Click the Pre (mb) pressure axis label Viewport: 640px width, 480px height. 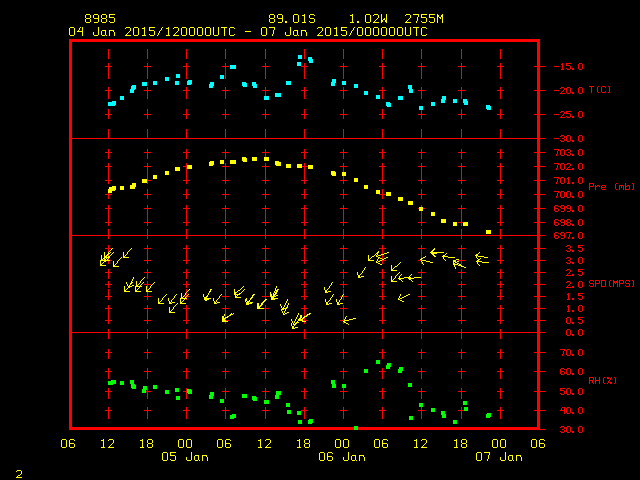611,187
